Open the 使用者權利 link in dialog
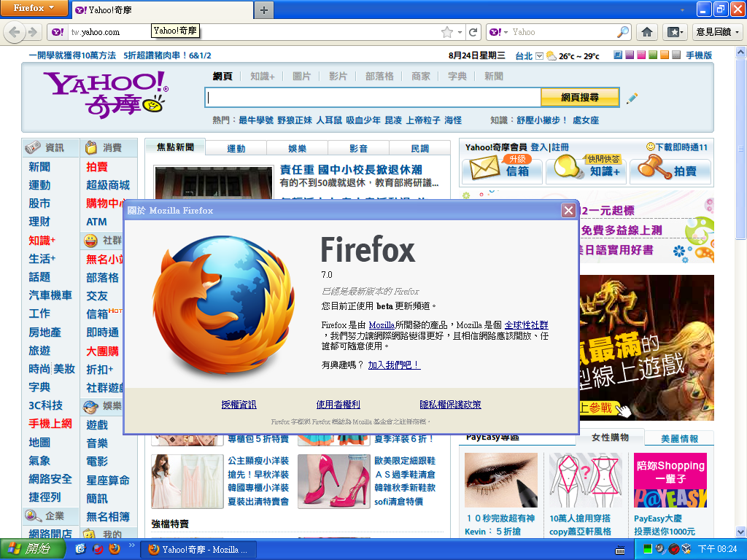The image size is (747, 560). click(338, 404)
